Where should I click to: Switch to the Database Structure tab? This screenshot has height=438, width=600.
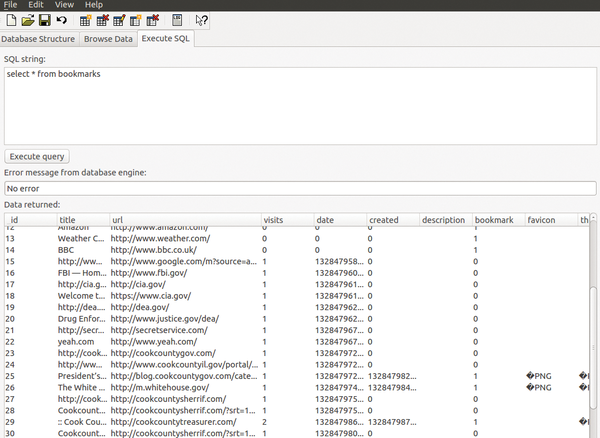38,39
